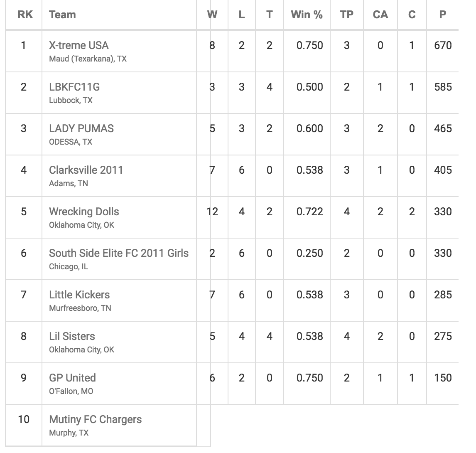Open the LBKFC11G team link

(x=74, y=87)
